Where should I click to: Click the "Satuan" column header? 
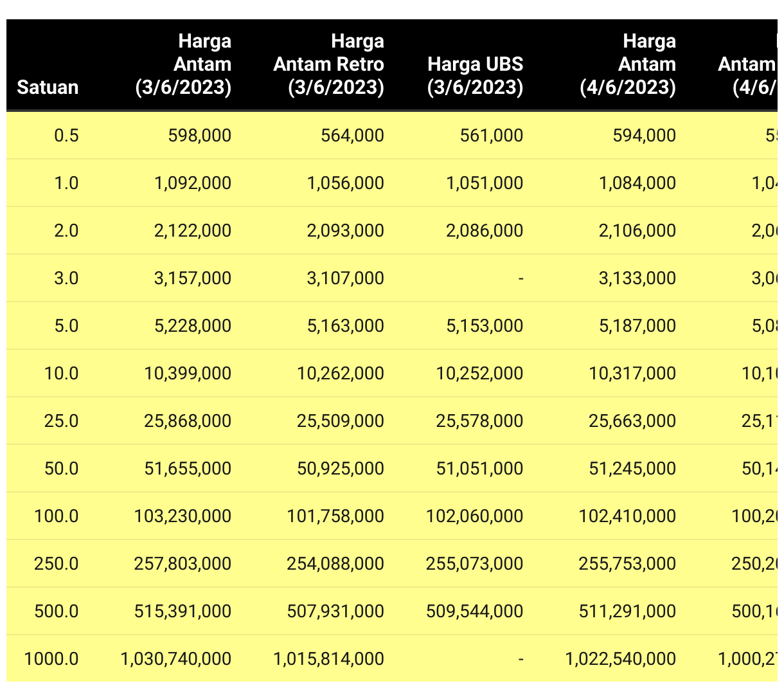(x=48, y=87)
